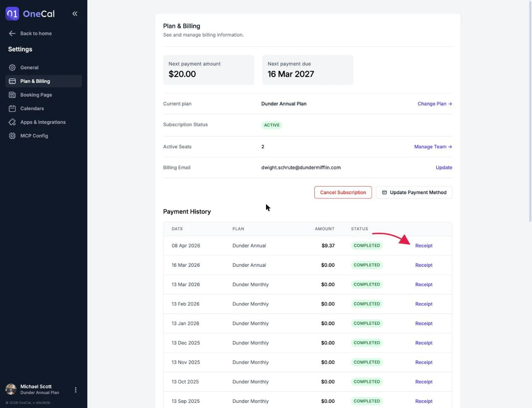Image resolution: width=532 pixels, height=408 pixels.
Task: Collapse the sidebar with double-chevron icon
Action: 75,13
